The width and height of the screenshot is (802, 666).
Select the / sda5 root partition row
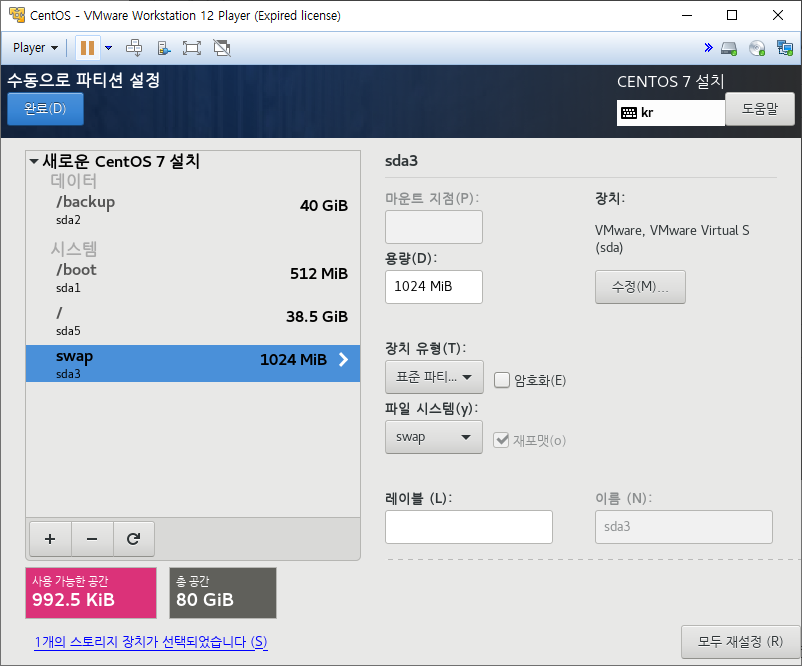point(193,321)
